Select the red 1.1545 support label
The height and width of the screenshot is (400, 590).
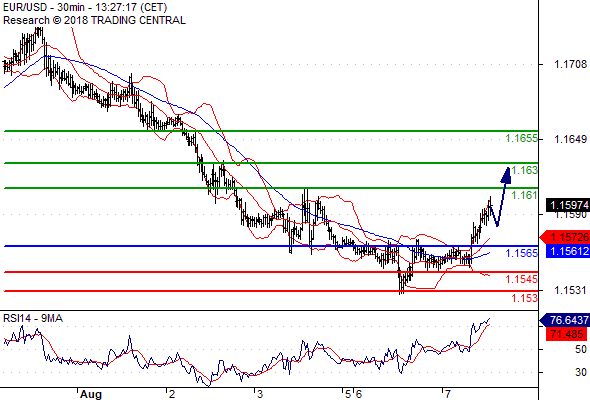pyautogui.click(x=522, y=279)
